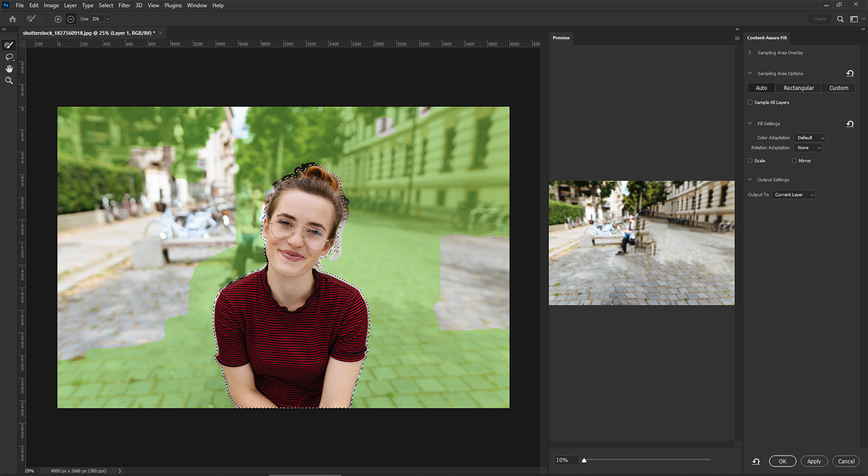
Task: Select the Sampling Brush tool
Action: click(x=9, y=45)
